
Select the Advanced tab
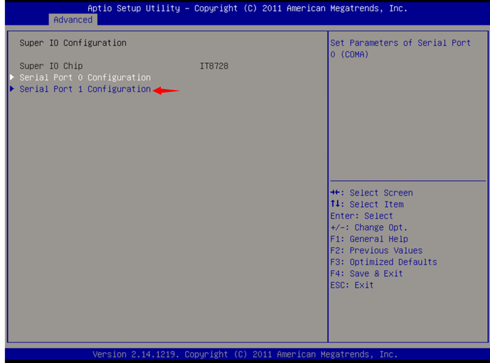73,20
